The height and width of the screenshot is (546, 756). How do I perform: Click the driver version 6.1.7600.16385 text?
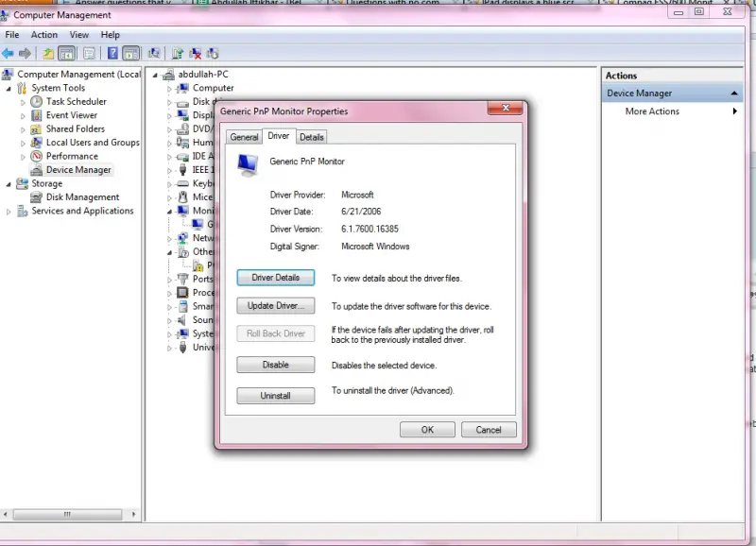click(369, 229)
